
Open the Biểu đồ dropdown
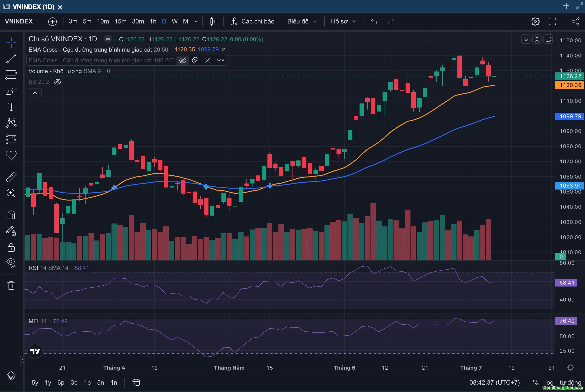click(x=302, y=21)
